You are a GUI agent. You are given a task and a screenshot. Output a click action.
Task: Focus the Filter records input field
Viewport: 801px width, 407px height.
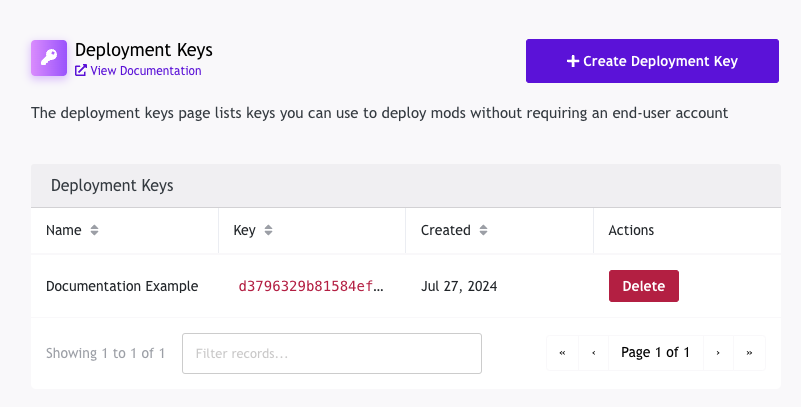[x=332, y=353]
